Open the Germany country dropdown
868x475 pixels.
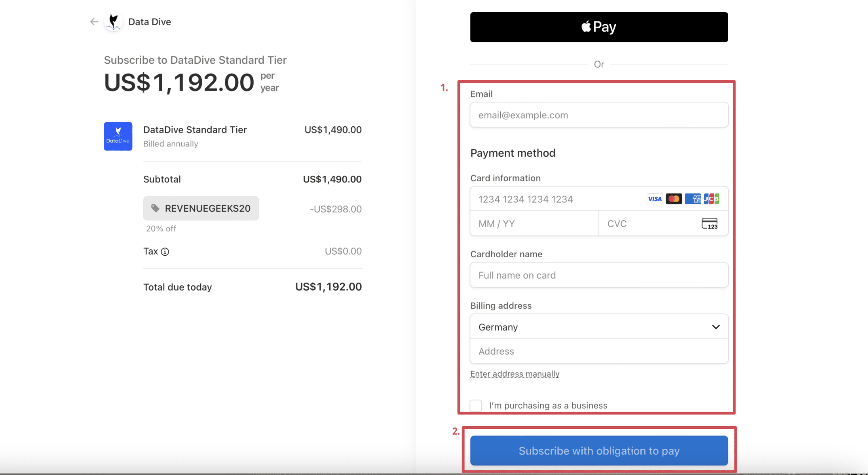pos(599,327)
